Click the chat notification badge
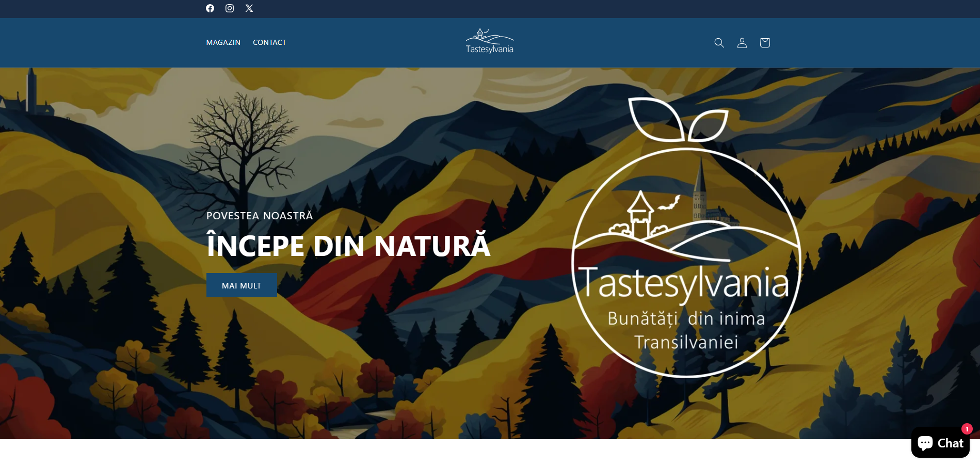980x466 pixels. 967,429
